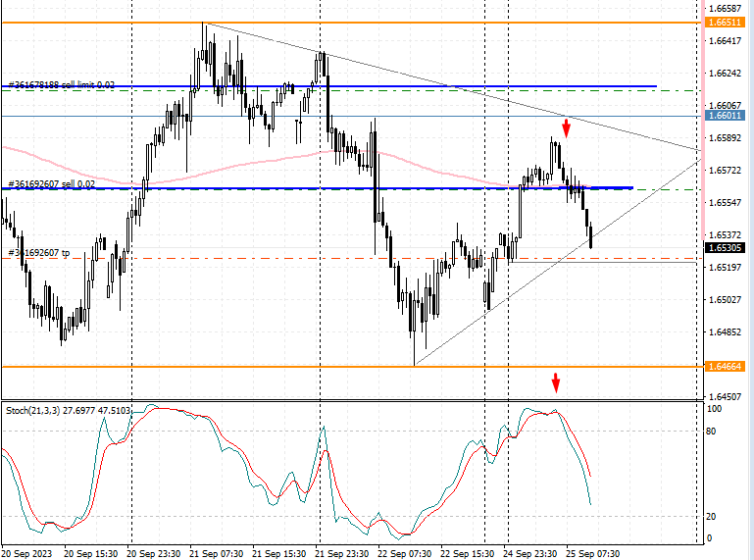754x560 pixels.
Task: Click price scale value 1.65892
Action: (x=726, y=138)
